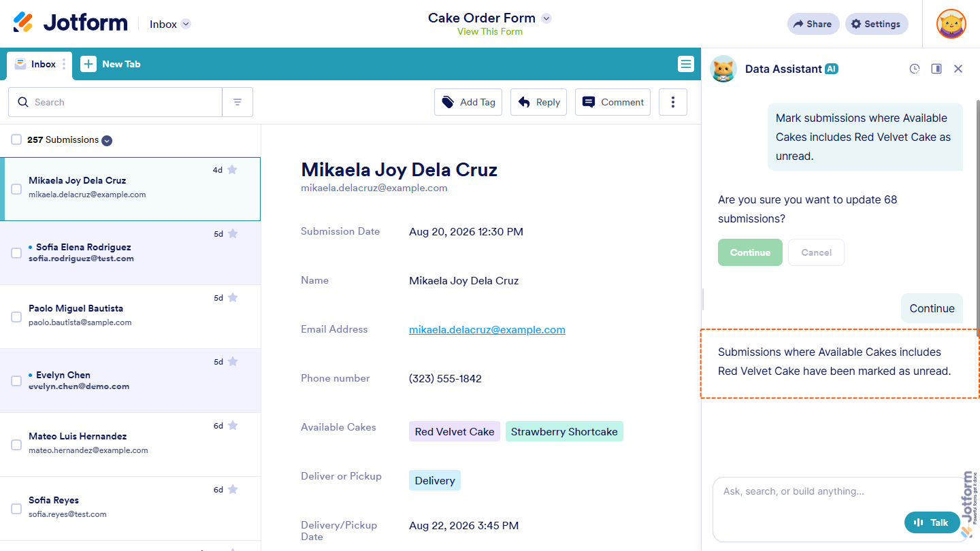Click the Data Assistant cat avatar
The height and width of the screenshot is (551, 980).
point(723,69)
